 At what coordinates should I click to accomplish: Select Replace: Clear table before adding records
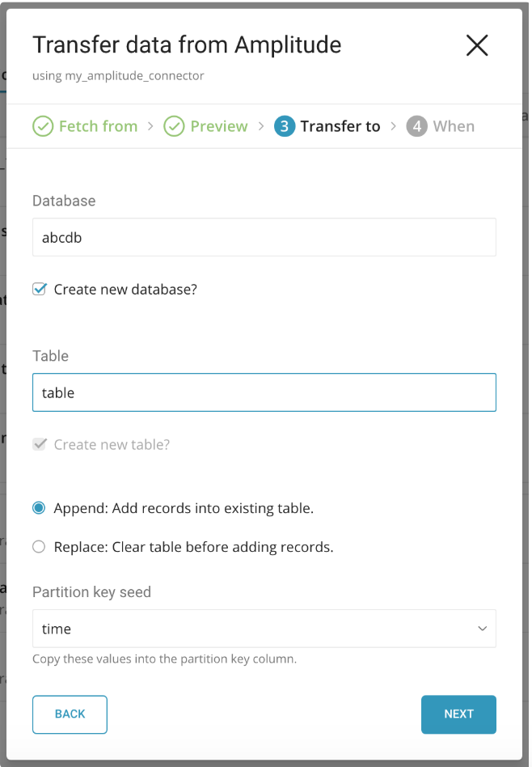[x=39, y=547]
